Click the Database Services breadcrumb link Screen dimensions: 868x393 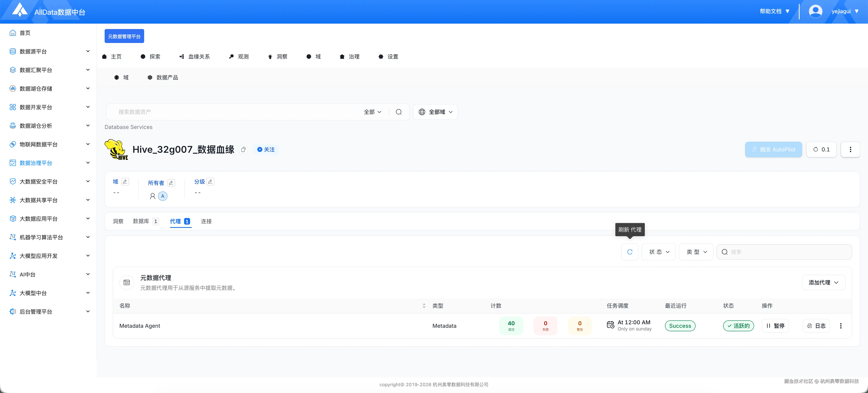[x=128, y=127]
